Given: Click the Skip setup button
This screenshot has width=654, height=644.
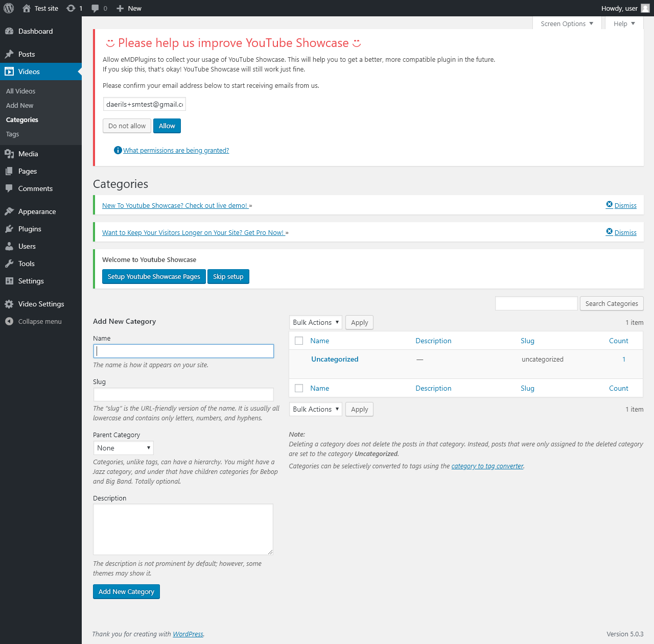Looking at the screenshot, I should 228,277.
